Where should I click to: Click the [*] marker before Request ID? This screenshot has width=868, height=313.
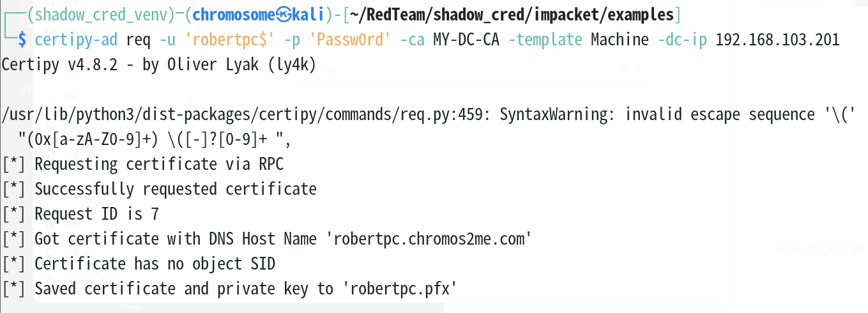(14, 214)
